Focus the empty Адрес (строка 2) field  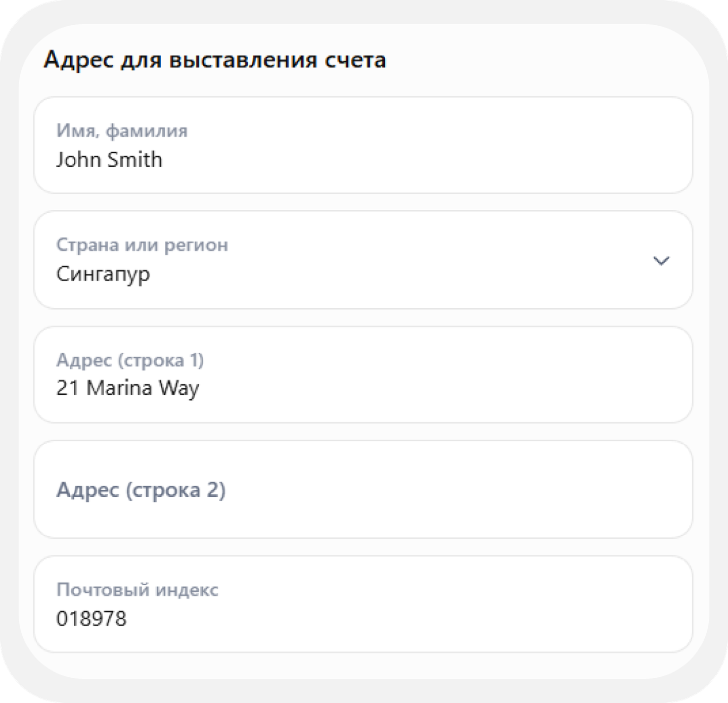pyautogui.click(x=363, y=489)
